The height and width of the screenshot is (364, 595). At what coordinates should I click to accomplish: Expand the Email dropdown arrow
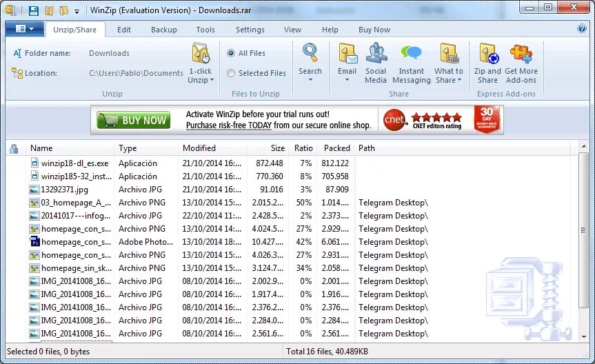coord(347,80)
